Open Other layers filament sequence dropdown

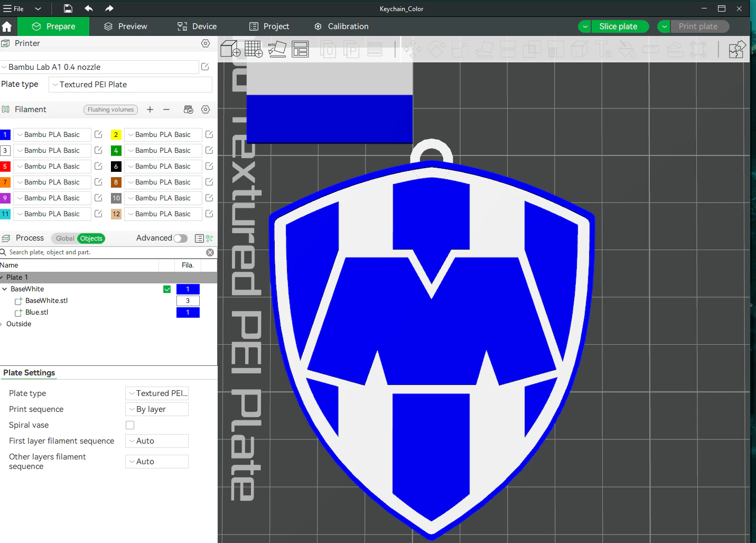[x=157, y=462]
